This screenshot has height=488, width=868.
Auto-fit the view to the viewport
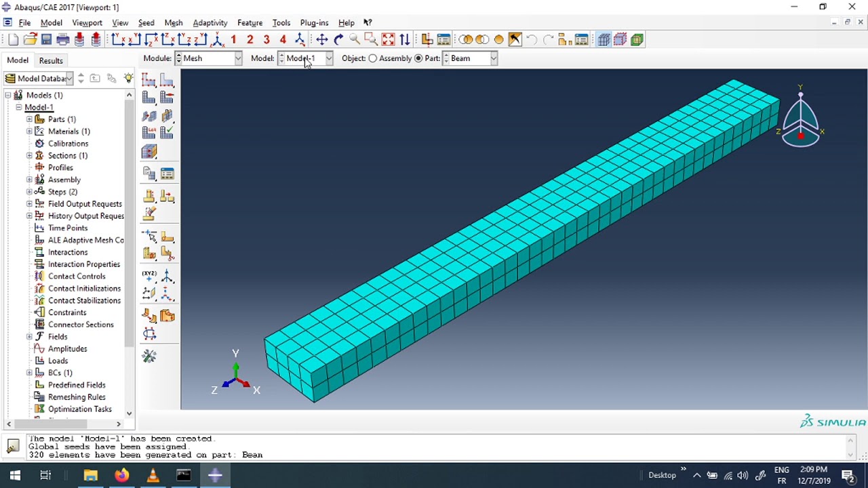[388, 40]
